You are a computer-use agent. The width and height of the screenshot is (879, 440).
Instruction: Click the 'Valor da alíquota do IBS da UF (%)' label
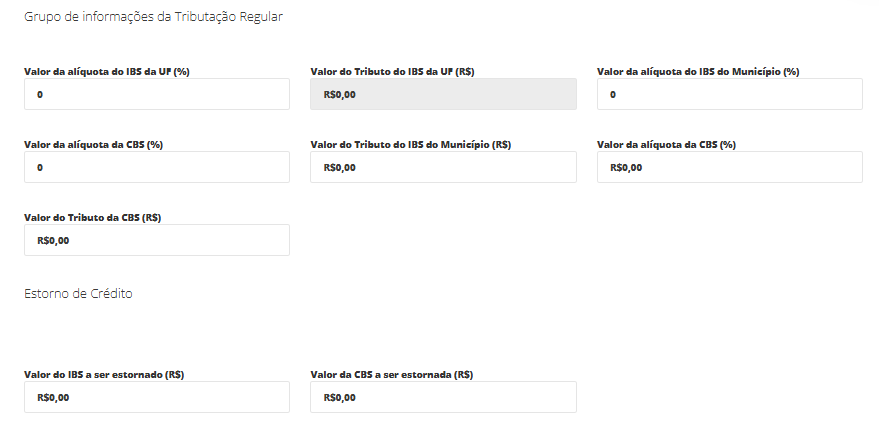point(107,72)
